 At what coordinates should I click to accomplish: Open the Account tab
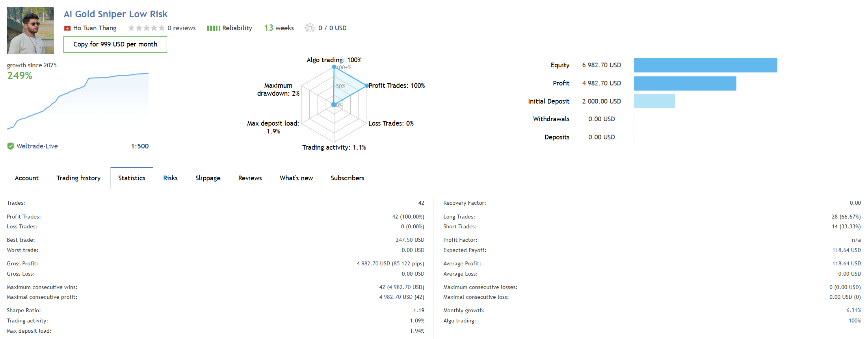(27, 178)
